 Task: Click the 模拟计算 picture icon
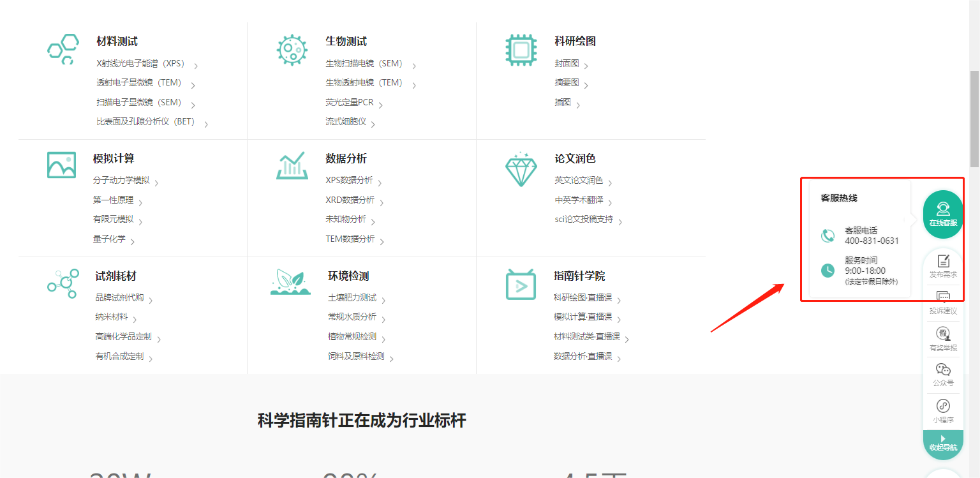pyautogui.click(x=61, y=165)
